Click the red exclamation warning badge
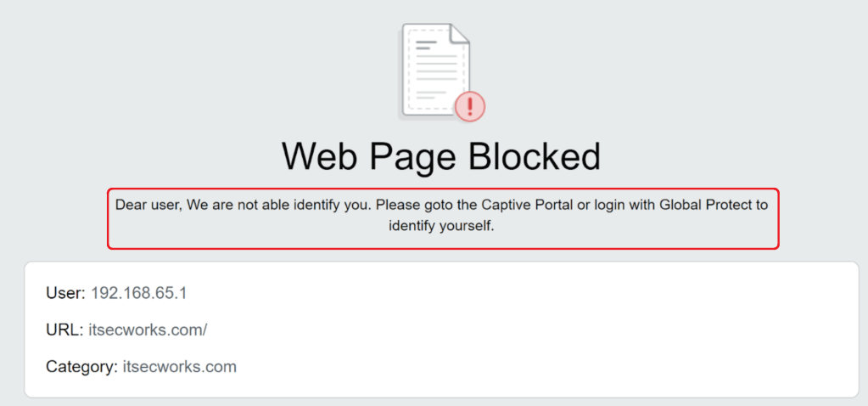868x406 pixels. (x=469, y=106)
